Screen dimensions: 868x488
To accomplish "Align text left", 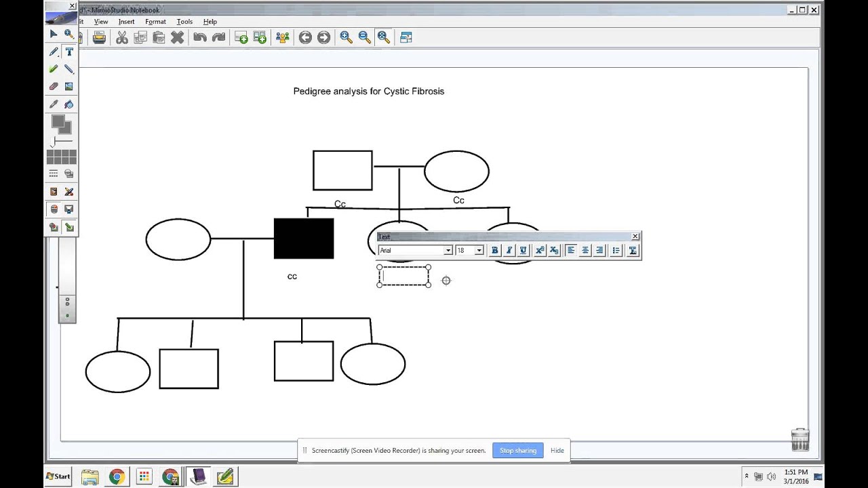I will point(571,250).
